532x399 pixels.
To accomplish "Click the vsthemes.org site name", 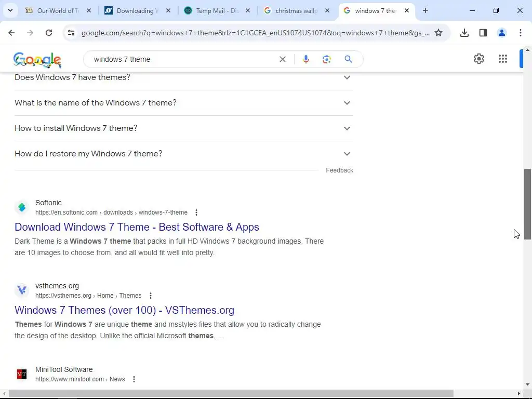I will click(57, 286).
